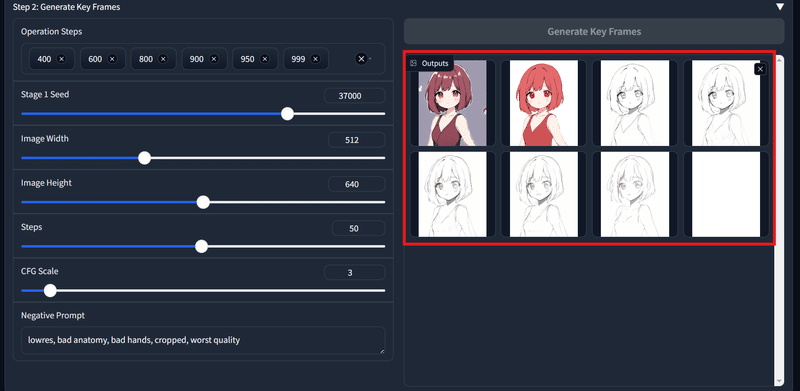Open the third sketch thumbnail in the top row
This screenshot has height=391, width=800.
coord(635,103)
